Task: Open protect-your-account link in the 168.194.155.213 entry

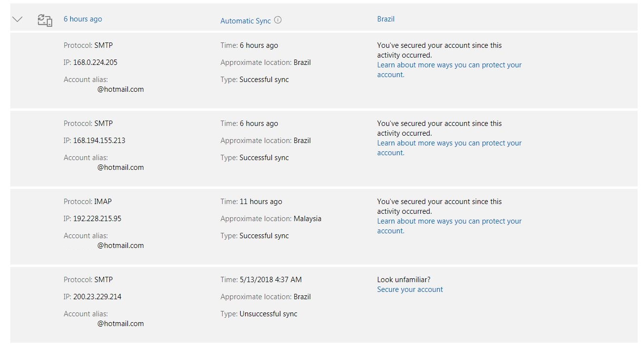Action: (x=449, y=148)
